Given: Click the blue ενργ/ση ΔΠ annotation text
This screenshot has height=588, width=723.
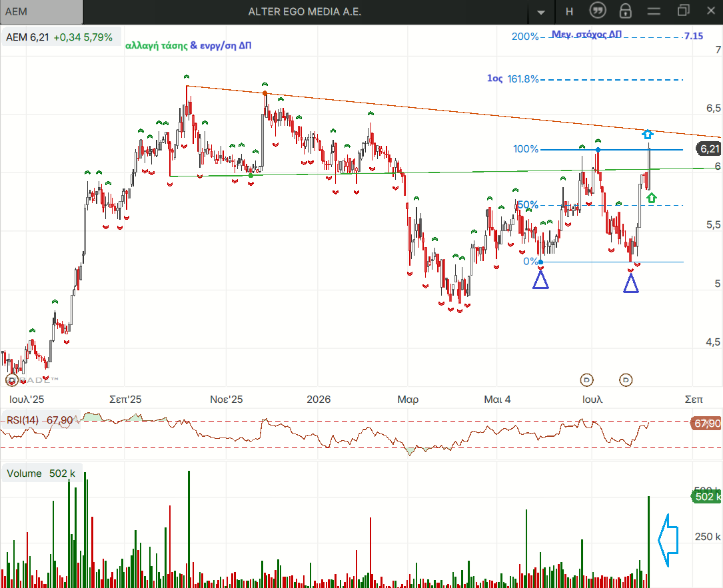Looking at the screenshot, I should (225, 45).
